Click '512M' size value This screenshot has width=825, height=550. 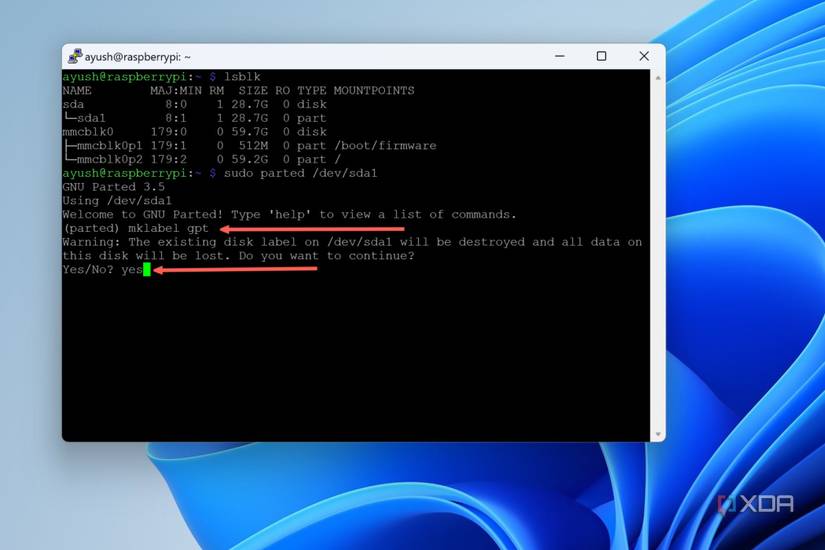pos(253,146)
